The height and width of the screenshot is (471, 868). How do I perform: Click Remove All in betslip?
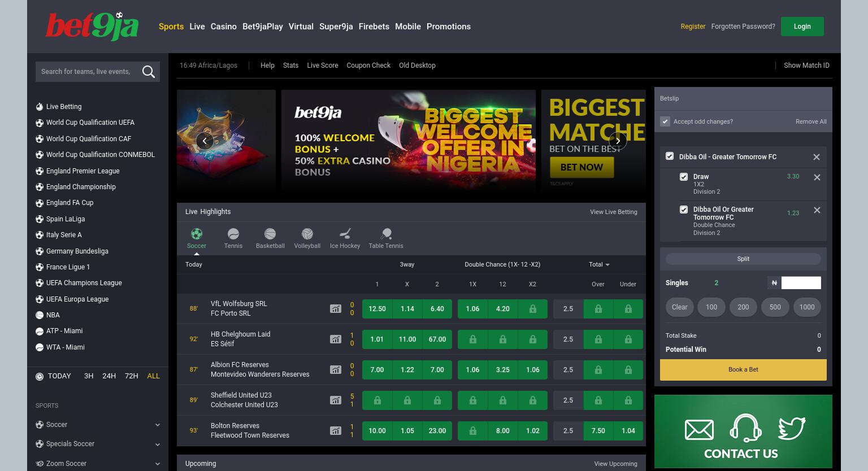click(x=811, y=121)
